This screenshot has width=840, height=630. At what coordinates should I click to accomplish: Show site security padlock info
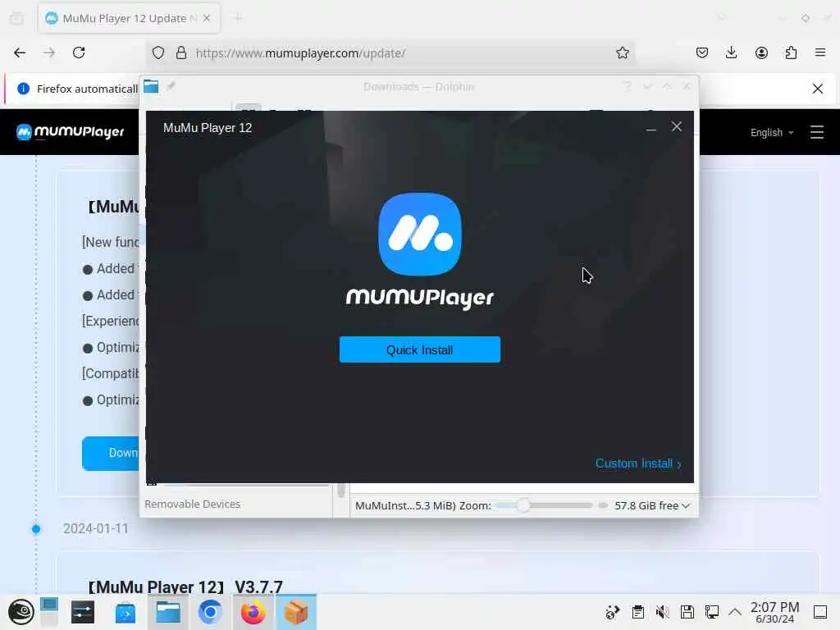[x=181, y=52]
